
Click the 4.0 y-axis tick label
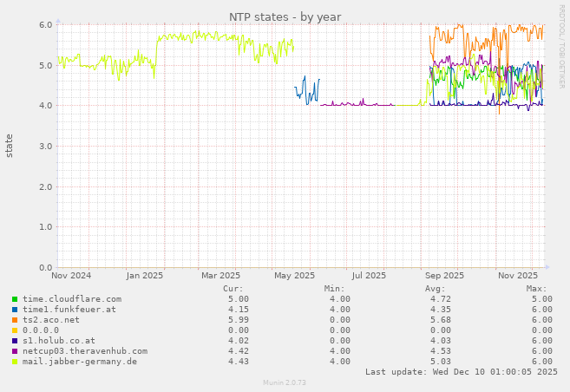point(46,106)
